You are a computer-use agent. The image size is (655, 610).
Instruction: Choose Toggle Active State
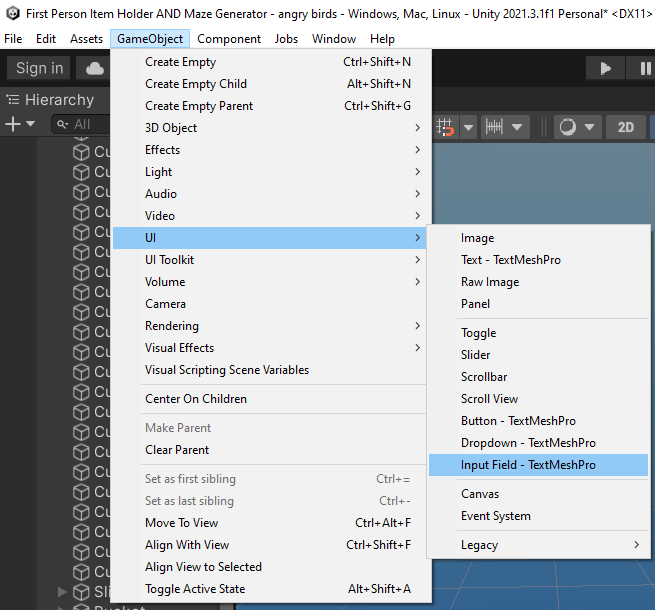[x=269, y=589]
